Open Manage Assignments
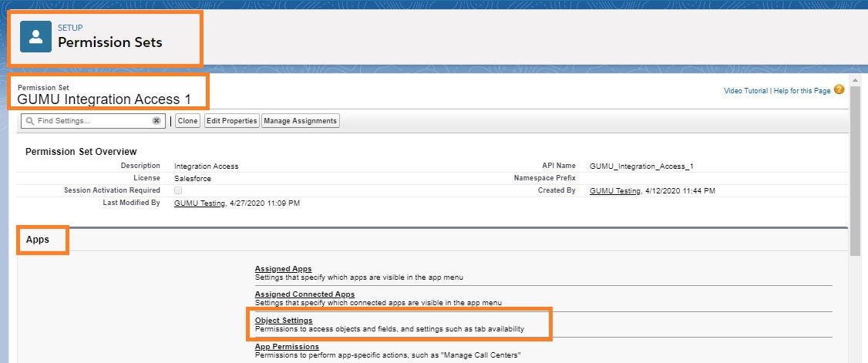This screenshot has width=868, height=363. pos(301,121)
